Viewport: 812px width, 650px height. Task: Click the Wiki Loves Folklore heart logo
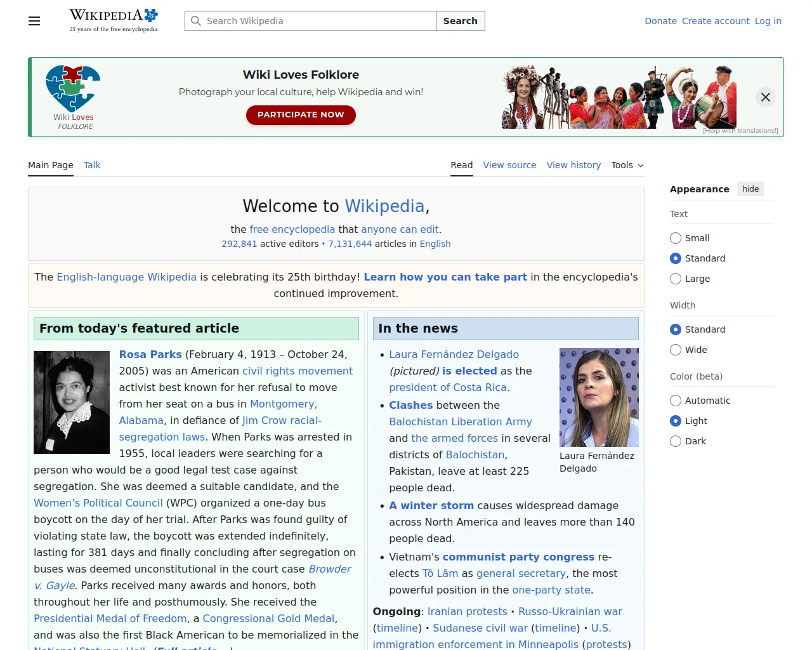tap(73, 97)
